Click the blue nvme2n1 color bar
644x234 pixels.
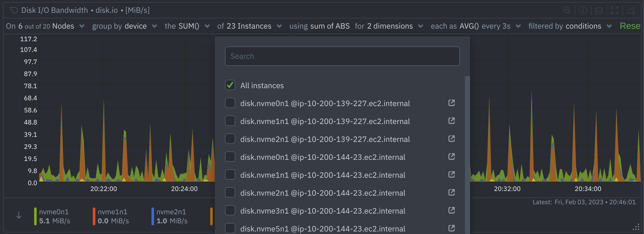[x=153, y=216]
